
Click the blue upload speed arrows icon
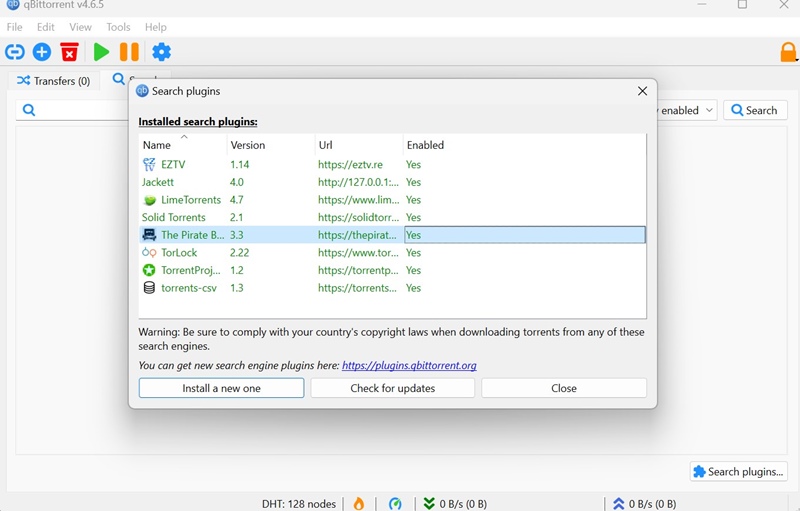click(x=618, y=504)
